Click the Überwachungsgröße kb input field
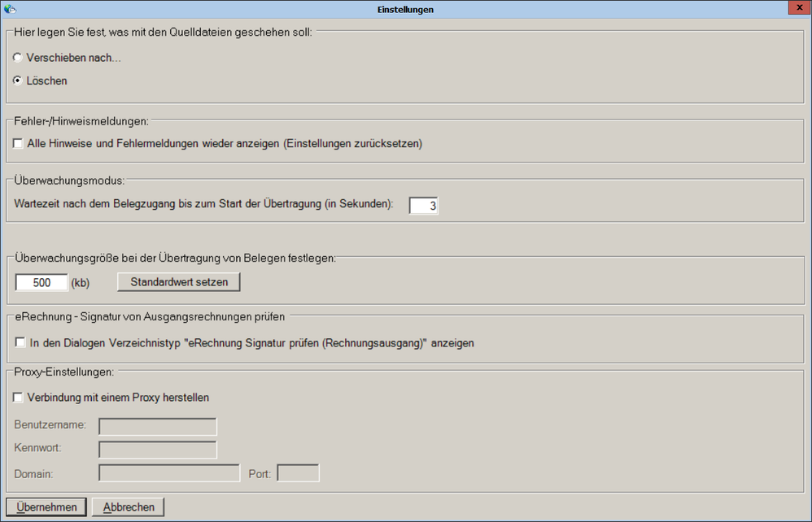 pos(41,282)
